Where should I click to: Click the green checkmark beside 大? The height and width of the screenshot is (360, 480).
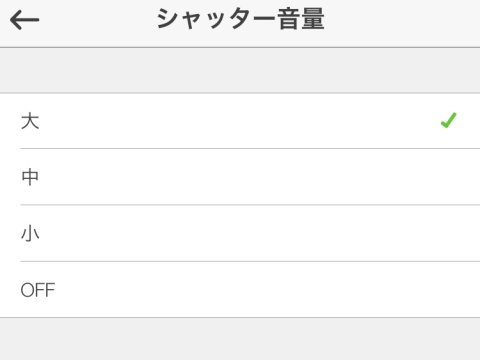point(448,120)
